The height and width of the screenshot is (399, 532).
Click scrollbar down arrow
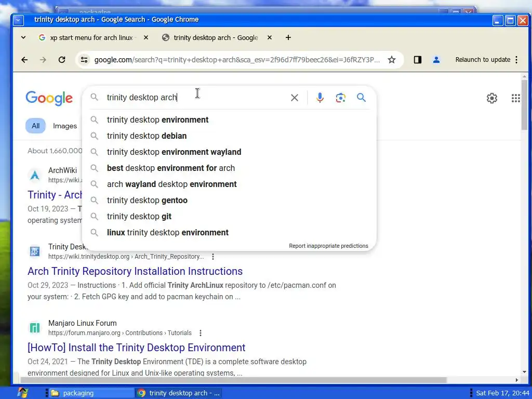tap(525, 372)
